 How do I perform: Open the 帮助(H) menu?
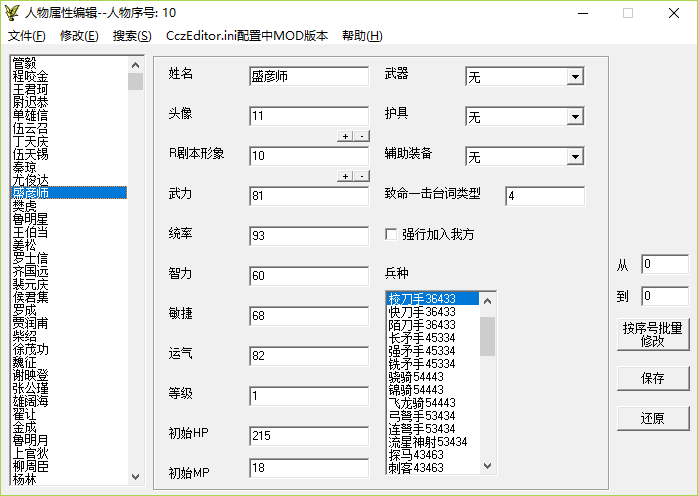[362, 36]
